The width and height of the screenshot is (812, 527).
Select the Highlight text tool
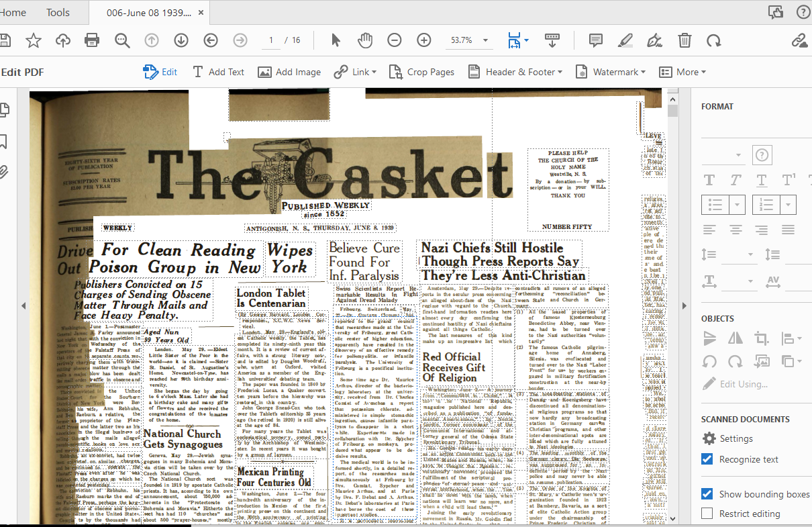(625, 40)
